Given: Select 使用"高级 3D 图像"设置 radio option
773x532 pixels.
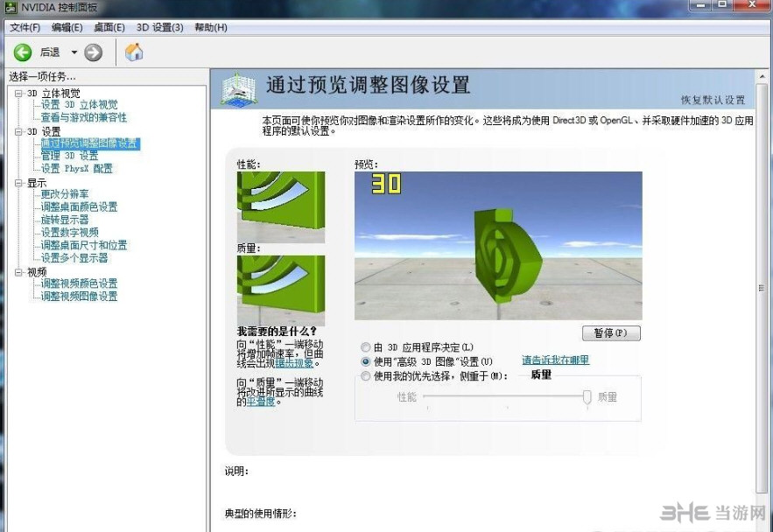Looking at the screenshot, I should click(x=365, y=361).
